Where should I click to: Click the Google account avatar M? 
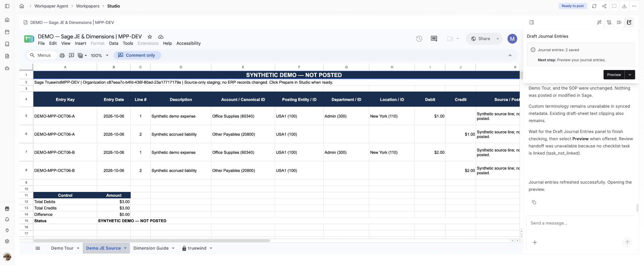coord(512,39)
